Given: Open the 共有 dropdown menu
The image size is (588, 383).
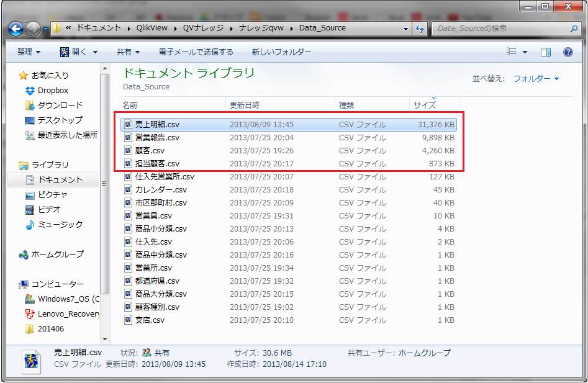Looking at the screenshot, I should [129, 52].
